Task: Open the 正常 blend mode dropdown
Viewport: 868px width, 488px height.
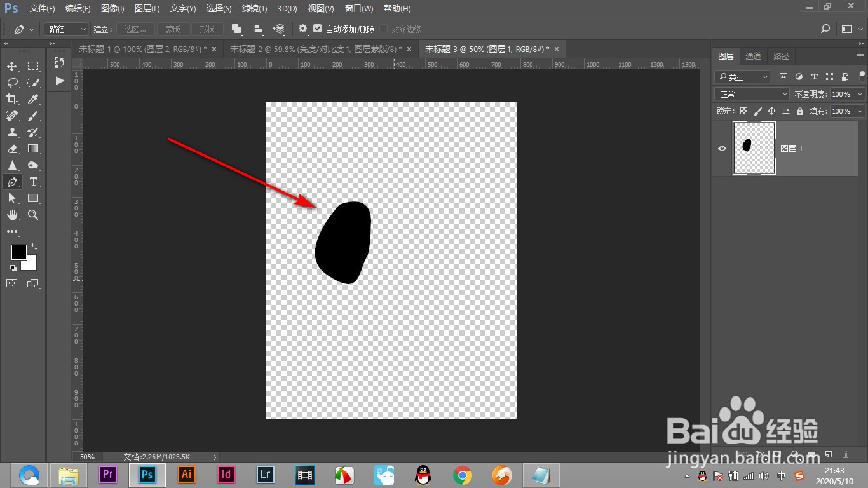Action: point(752,94)
